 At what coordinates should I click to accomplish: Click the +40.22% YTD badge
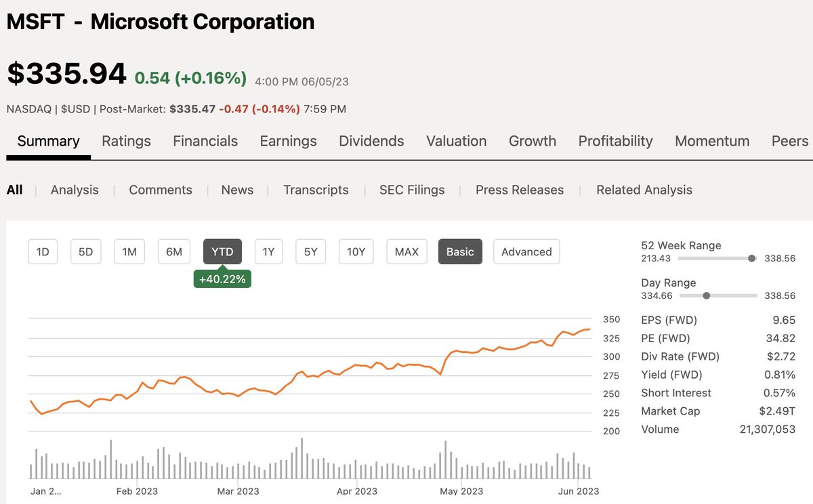(x=222, y=278)
